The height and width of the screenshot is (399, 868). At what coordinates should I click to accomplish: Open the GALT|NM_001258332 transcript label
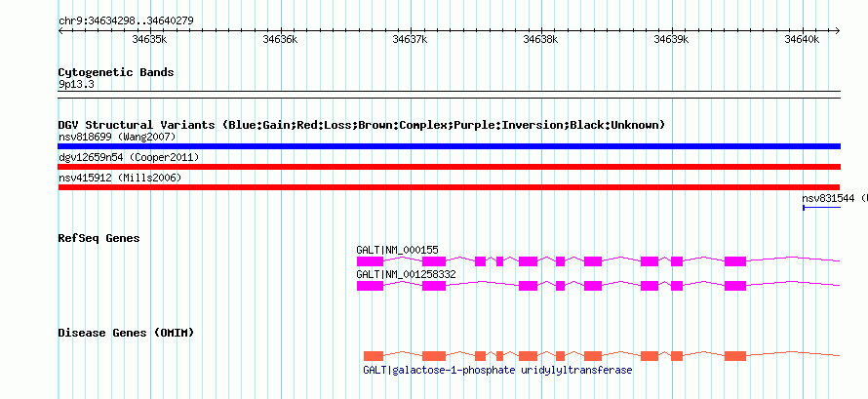407,274
